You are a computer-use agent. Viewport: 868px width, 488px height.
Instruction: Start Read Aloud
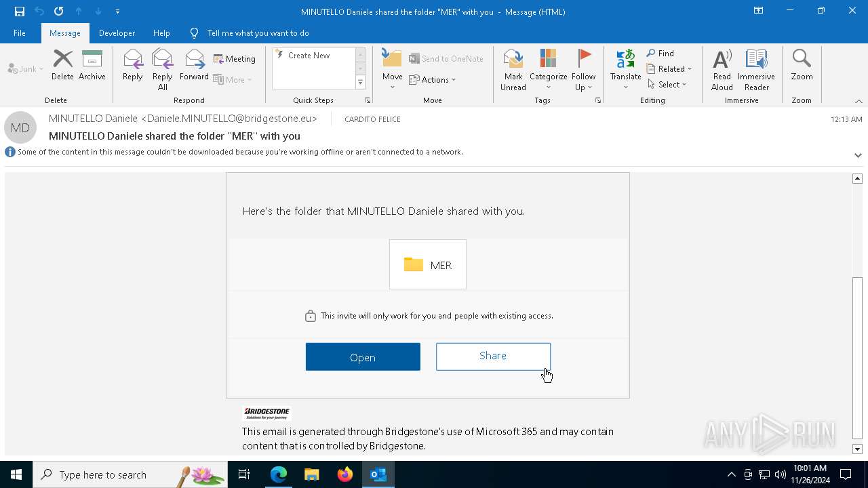click(722, 69)
